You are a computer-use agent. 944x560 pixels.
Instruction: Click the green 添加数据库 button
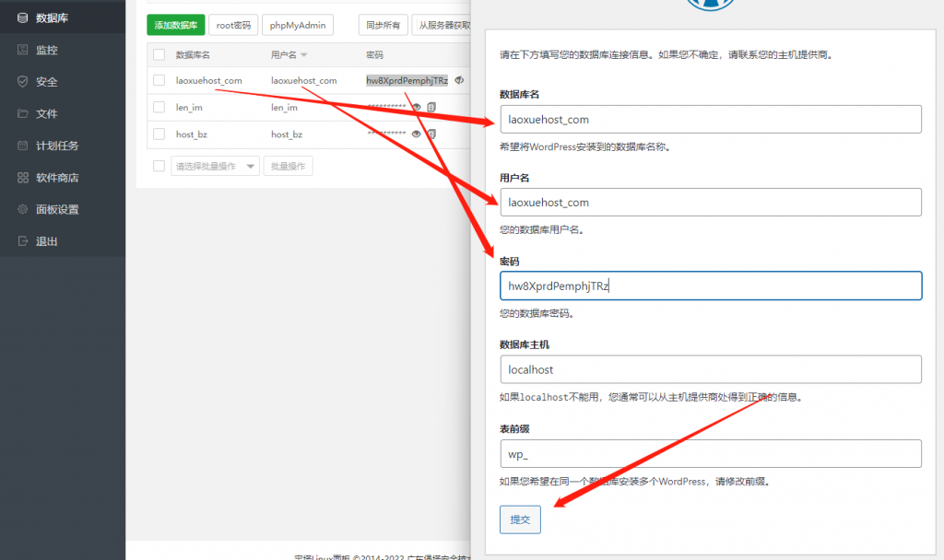click(175, 26)
